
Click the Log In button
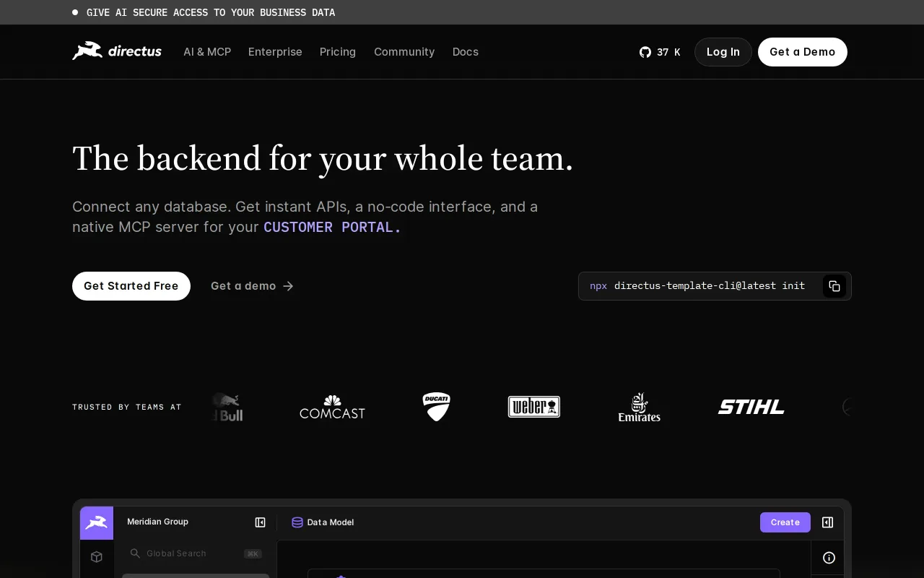pyautogui.click(x=723, y=52)
